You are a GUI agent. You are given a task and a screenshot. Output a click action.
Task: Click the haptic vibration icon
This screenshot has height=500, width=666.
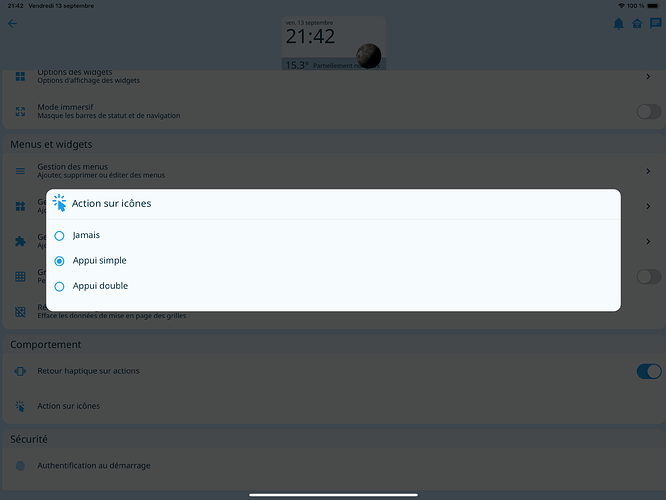point(20,371)
